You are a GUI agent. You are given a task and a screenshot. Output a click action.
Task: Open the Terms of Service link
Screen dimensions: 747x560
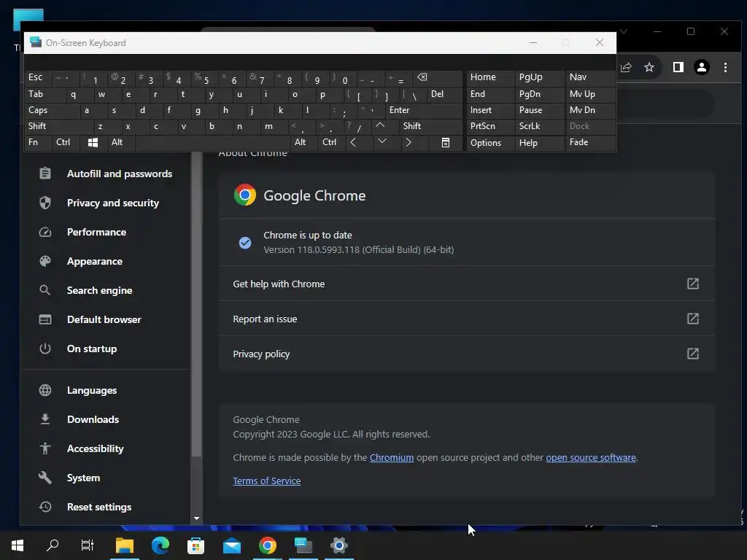tap(267, 481)
